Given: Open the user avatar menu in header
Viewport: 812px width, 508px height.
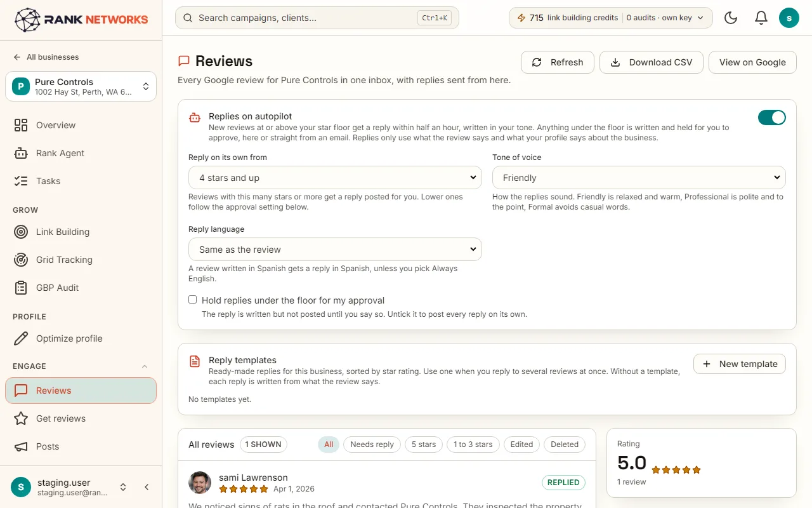Looking at the screenshot, I should tap(789, 18).
